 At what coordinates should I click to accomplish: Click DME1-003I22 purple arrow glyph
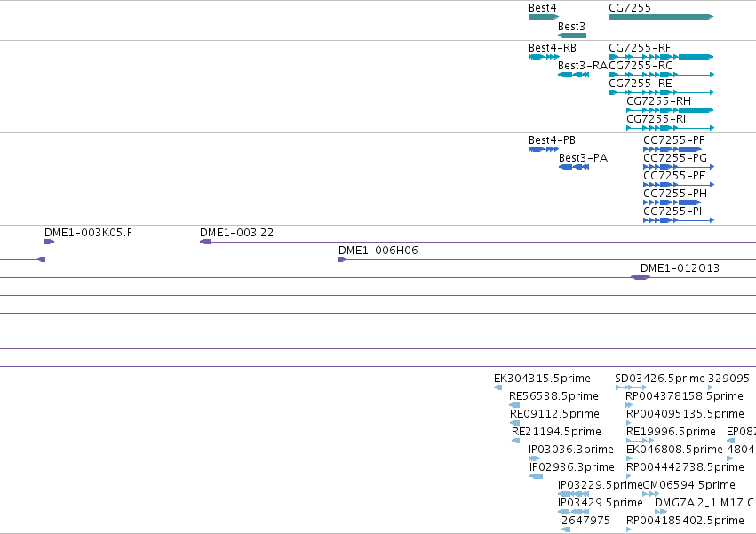tap(205, 242)
